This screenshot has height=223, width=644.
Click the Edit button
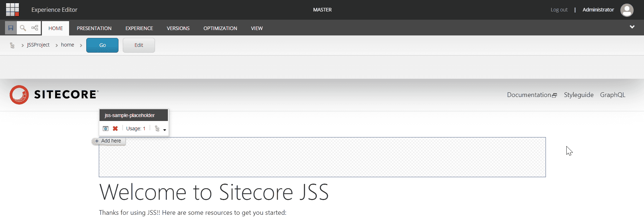pos(139,45)
